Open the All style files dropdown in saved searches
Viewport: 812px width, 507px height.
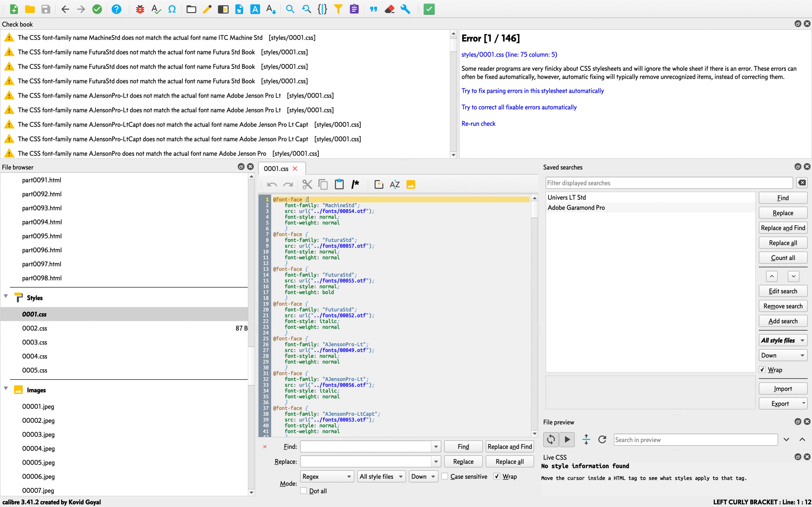(x=783, y=340)
